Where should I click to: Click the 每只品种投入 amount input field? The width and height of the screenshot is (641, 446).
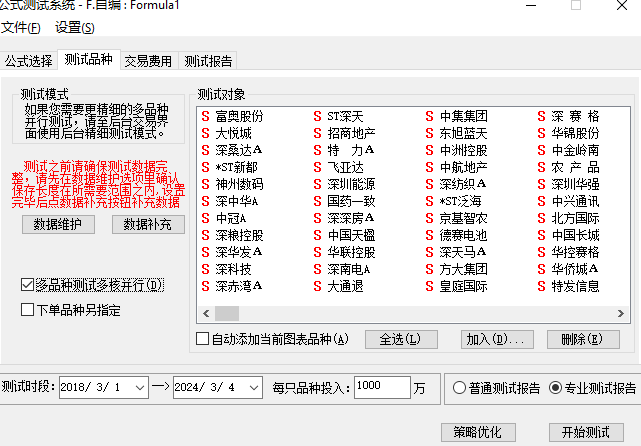[x=382, y=387]
